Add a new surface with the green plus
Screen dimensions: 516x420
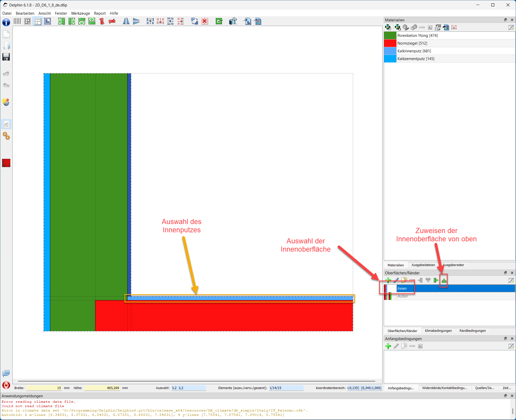pos(388,280)
